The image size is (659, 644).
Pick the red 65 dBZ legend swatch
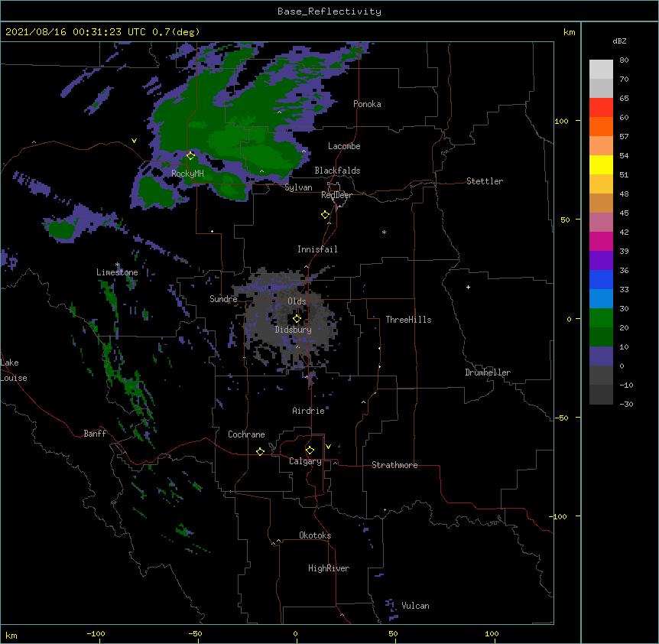coord(601,108)
